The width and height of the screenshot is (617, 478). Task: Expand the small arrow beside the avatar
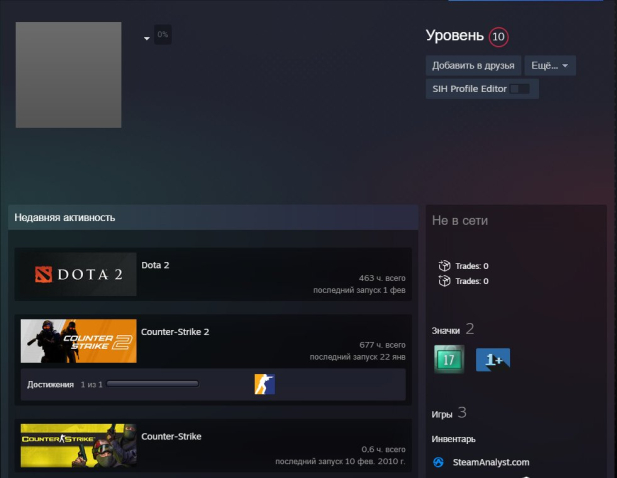[x=147, y=38]
